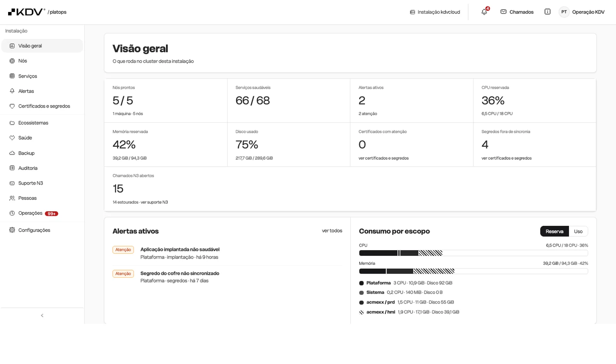Open Alertas via its bell icon in sidebar
The image size is (616, 364).
pos(12,91)
